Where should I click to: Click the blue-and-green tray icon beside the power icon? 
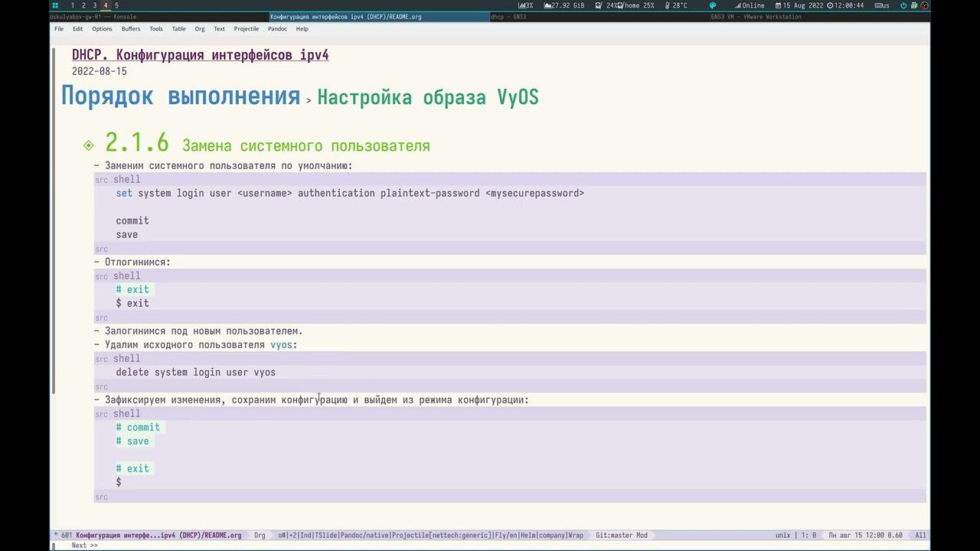914,5
